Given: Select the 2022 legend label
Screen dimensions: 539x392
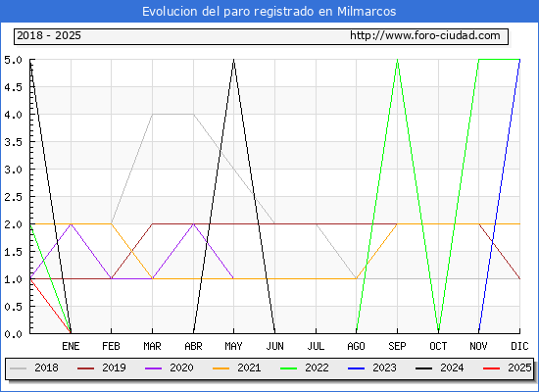Looking at the screenshot, I should (x=317, y=367).
